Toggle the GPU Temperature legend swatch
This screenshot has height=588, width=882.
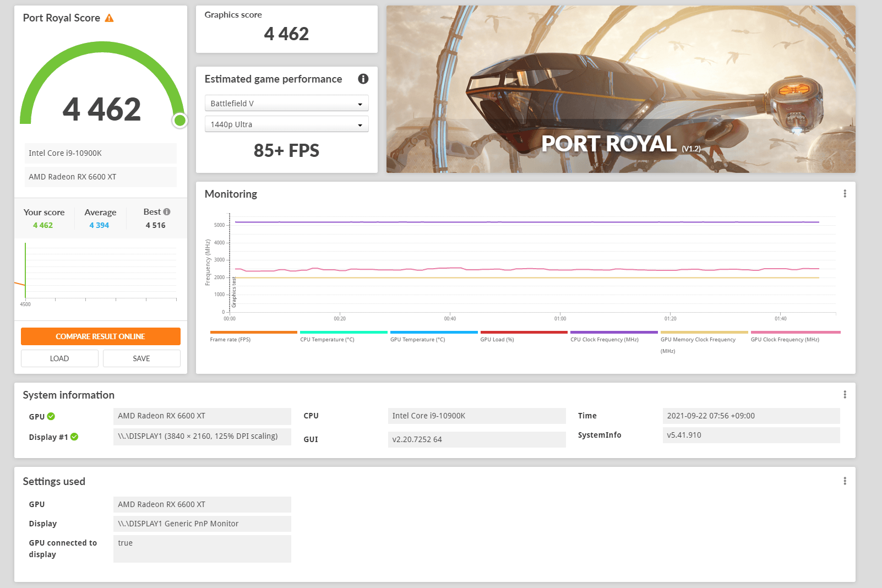point(434,333)
